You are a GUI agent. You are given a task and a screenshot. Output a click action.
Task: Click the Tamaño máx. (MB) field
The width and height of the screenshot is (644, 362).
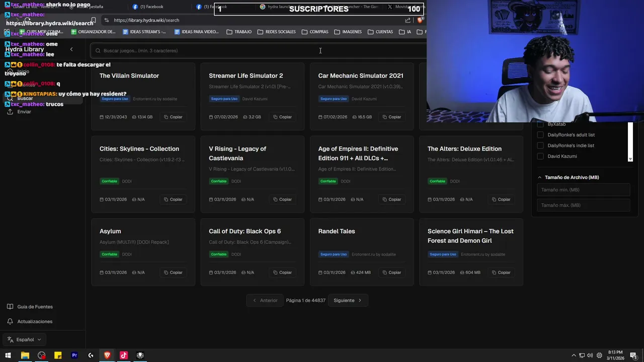point(583,205)
